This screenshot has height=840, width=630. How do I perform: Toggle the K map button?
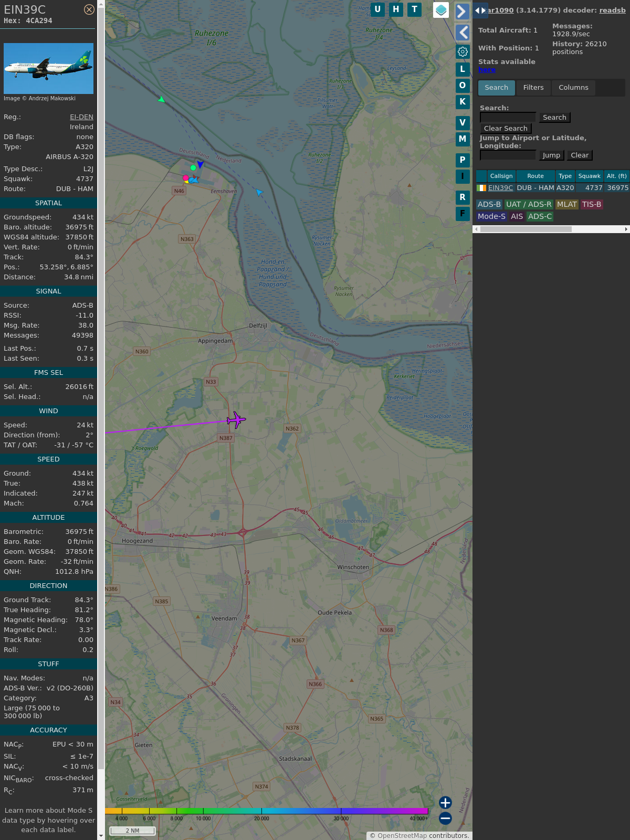click(x=463, y=102)
